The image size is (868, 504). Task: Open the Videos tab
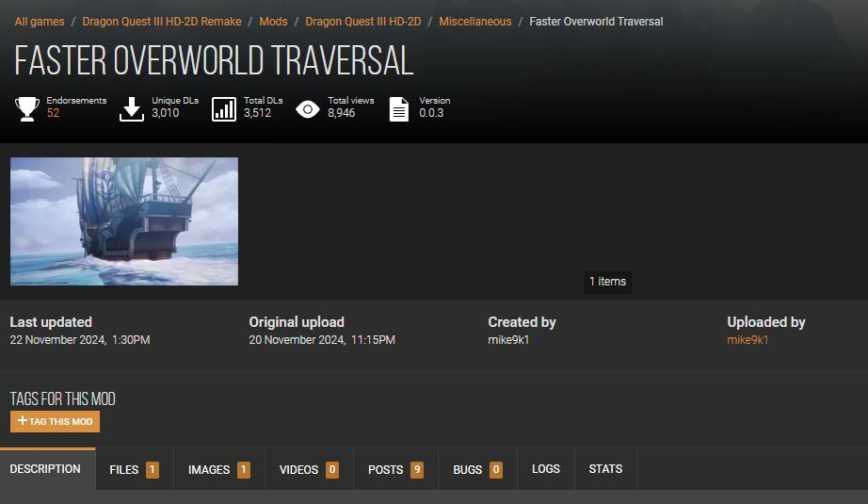coord(309,469)
